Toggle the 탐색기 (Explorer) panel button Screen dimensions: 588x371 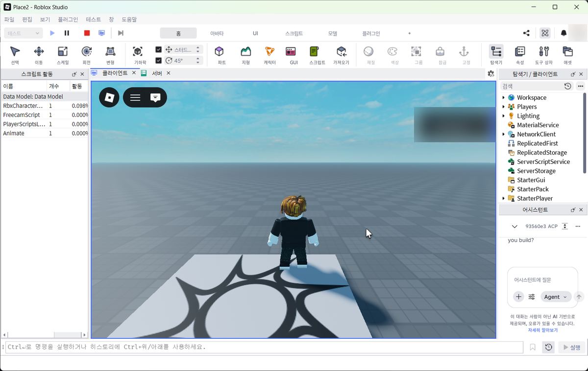[x=496, y=55]
